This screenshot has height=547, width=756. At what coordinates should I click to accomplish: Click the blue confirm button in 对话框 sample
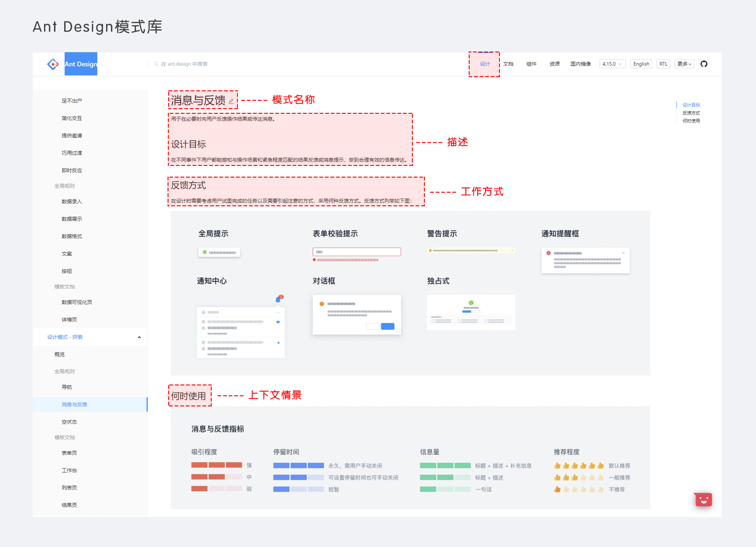pyautogui.click(x=387, y=326)
